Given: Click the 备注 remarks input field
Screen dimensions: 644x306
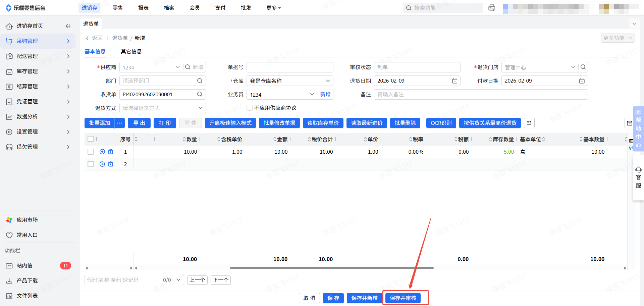Looking at the screenshot, I should click(480, 95).
